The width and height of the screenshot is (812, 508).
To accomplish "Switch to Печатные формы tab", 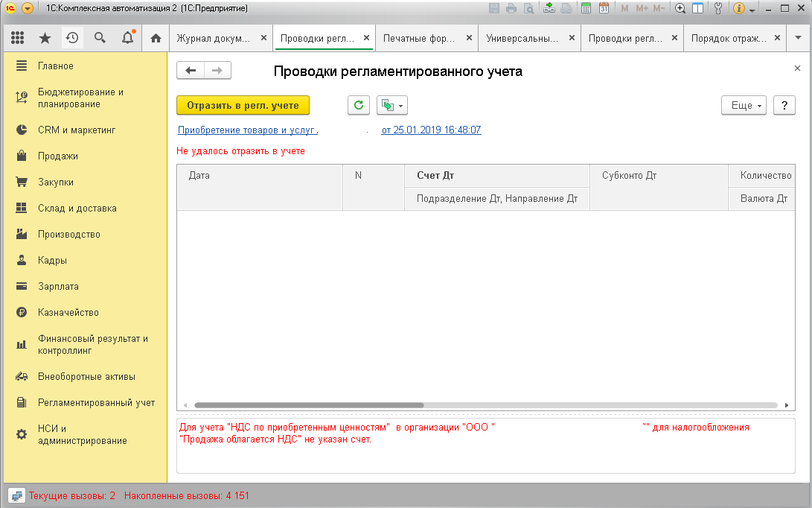I will click(x=421, y=38).
